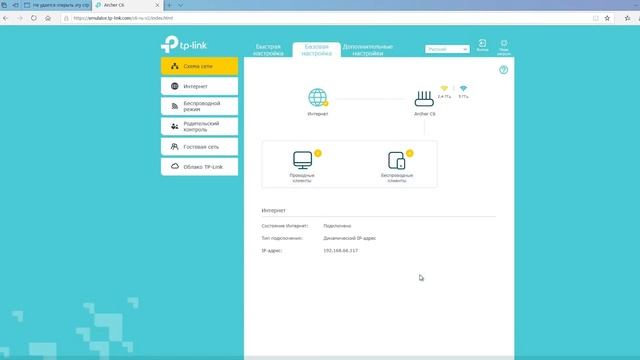Viewport: 640px width, 360px height.
Task: Refresh the page with reload icon
Action: (x=34, y=18)
